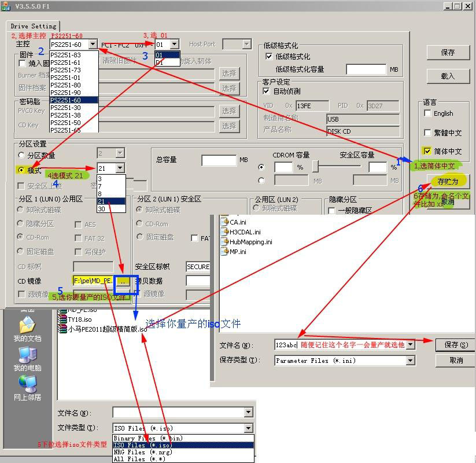Click the 123abc filename input field
The width and height of the screenshot is (476, 463).
(295, 344)
